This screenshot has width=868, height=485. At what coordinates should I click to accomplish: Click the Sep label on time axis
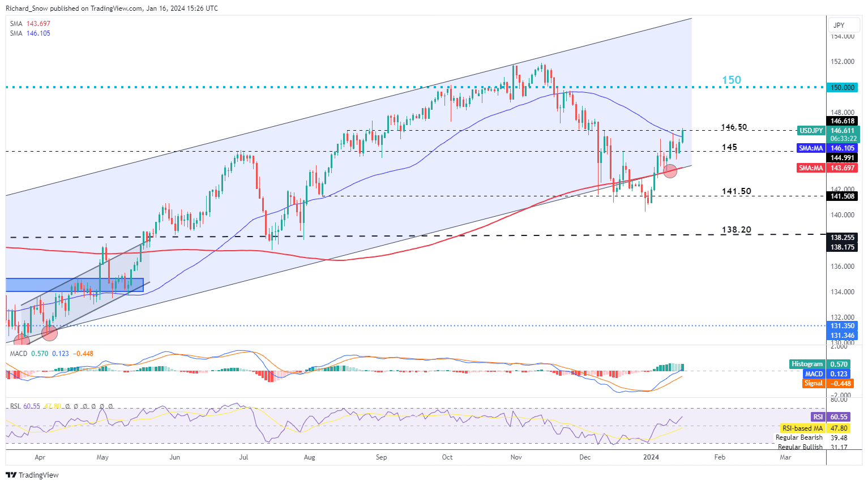pyautogui.click(x=382, y=457)
